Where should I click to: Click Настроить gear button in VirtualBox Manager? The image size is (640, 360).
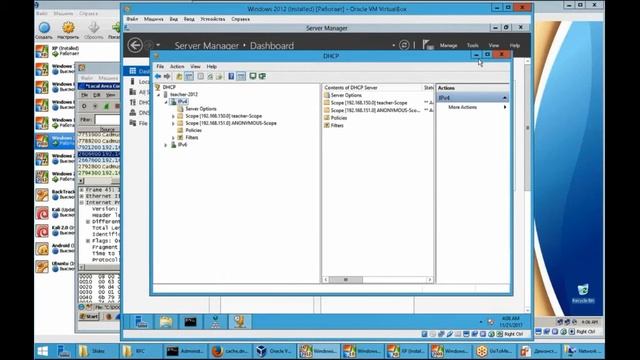point(68,30)
